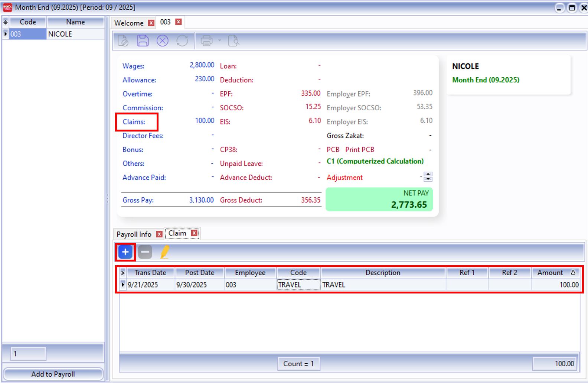
Task: Click the Add to Payroll button
Action: coord(53,374)
